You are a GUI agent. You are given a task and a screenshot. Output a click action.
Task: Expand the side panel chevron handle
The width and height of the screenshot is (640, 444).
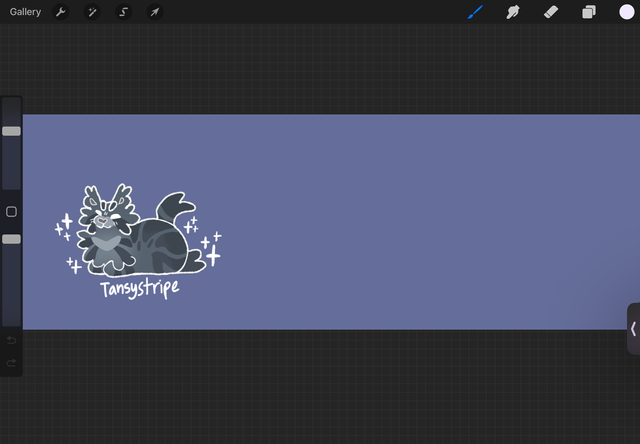coord(633,329)
